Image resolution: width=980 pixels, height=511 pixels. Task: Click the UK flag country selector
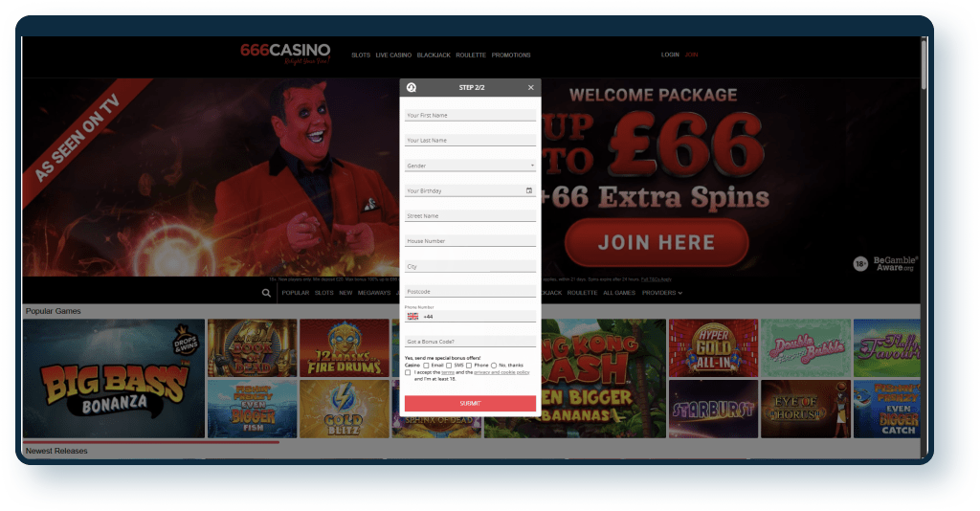tap(413, 317)
